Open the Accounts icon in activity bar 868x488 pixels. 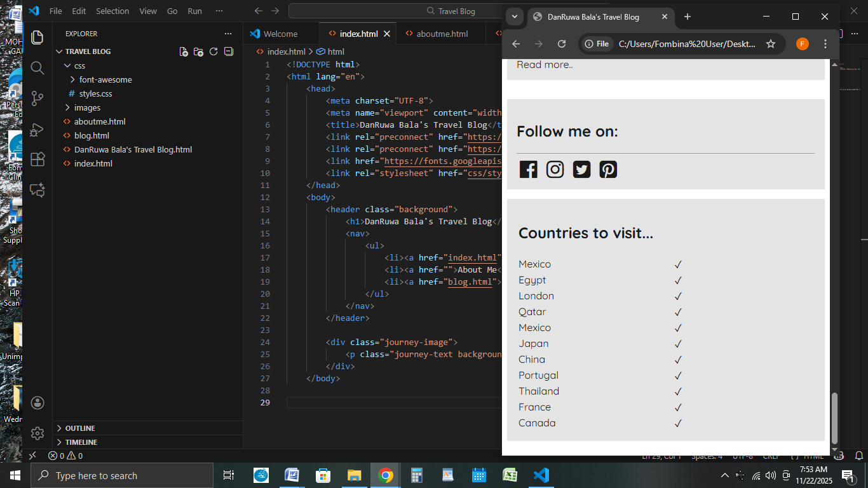pyautogui.click(x=37, y=403)
